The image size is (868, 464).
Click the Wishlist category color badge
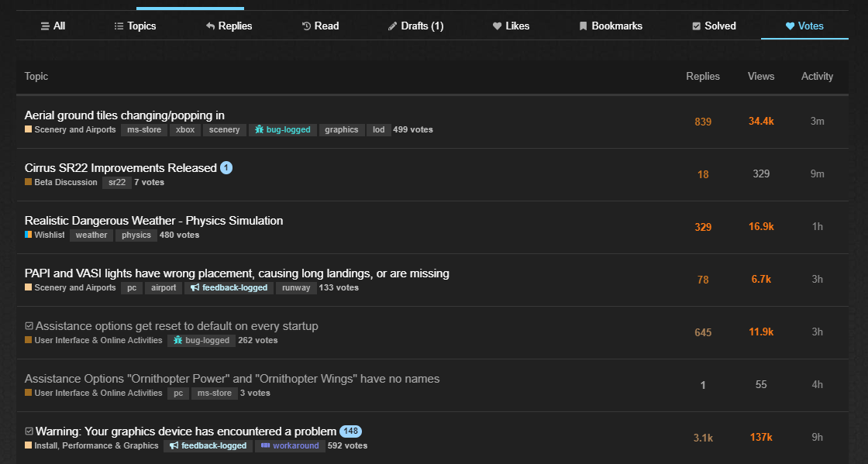point(29,235)
